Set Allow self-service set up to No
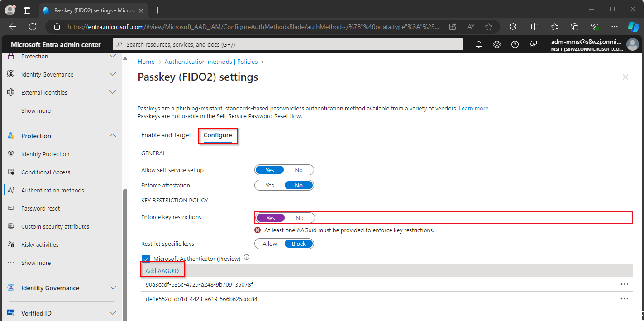The image size is (644, 321). 299,170
